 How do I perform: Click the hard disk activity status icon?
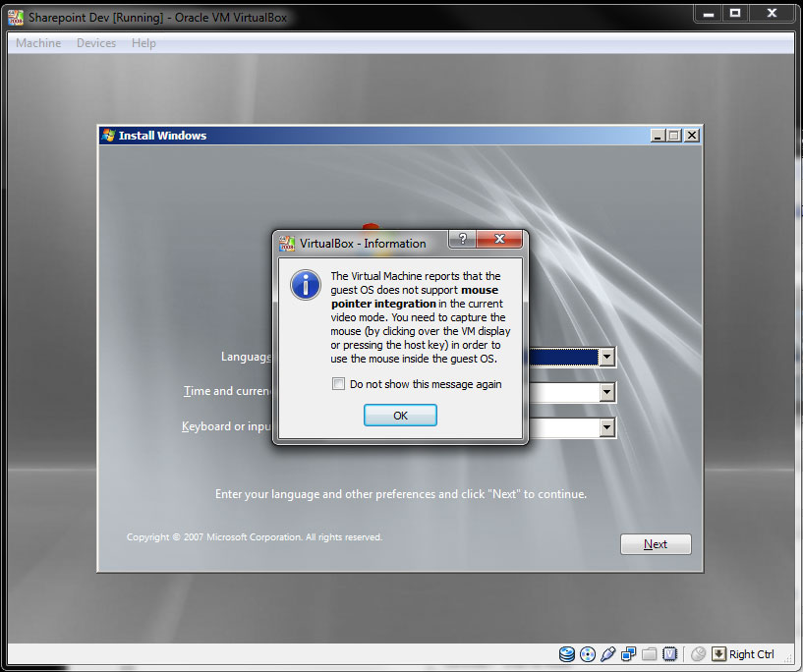567,653
